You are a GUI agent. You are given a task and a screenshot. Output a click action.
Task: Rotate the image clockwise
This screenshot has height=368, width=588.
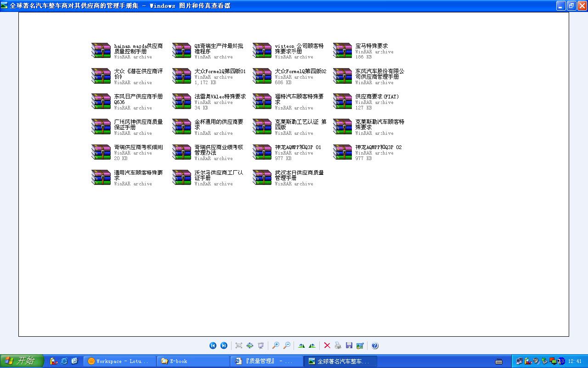301,345
